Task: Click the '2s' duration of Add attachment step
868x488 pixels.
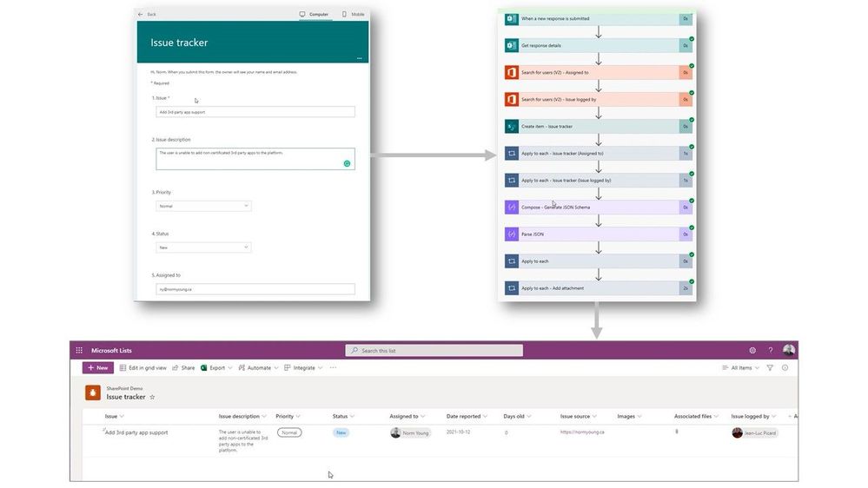Action: [x=686, y=288]
